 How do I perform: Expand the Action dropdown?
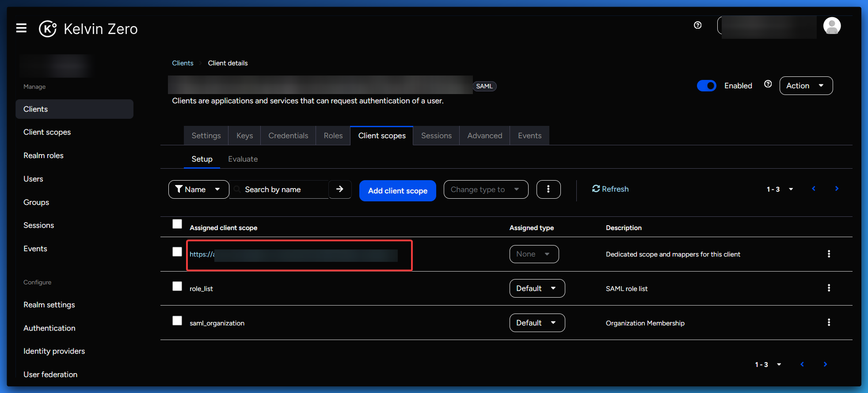coord(806,86)
